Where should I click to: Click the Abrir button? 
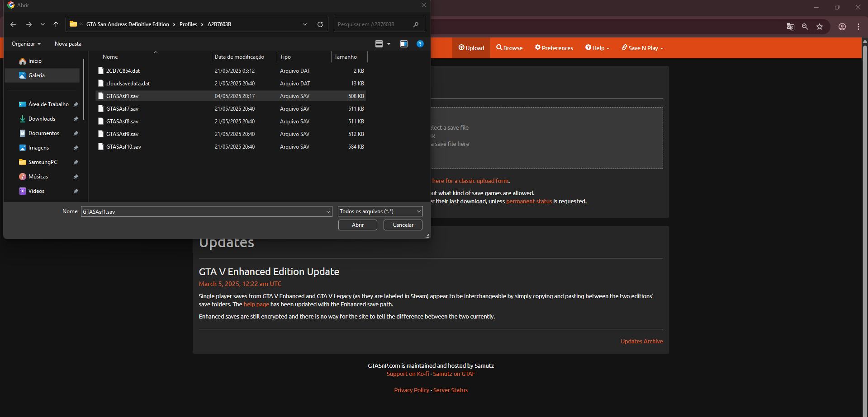pyautogui.click(x=358, y=225)
